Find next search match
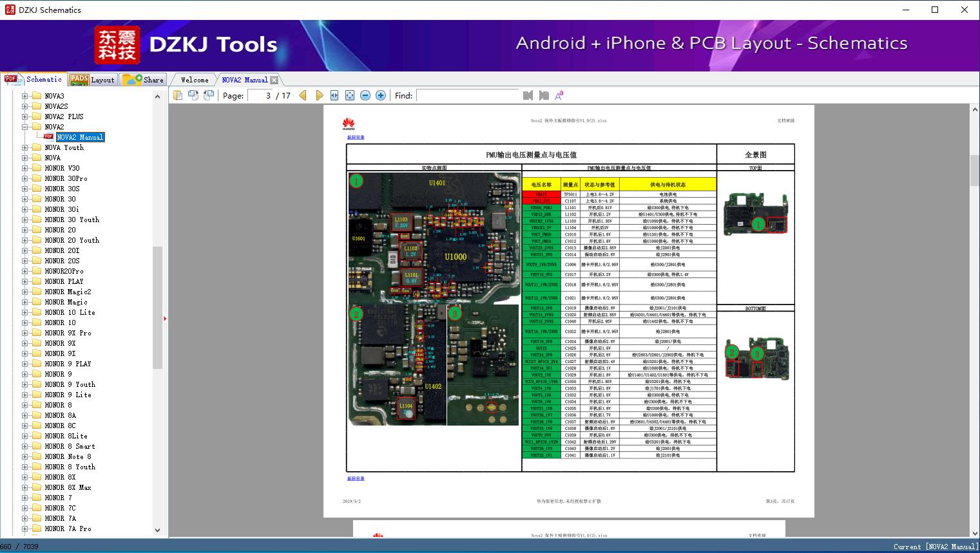This screenshot has height=553, width=980. pyautogui.click(x=544, y=95)
